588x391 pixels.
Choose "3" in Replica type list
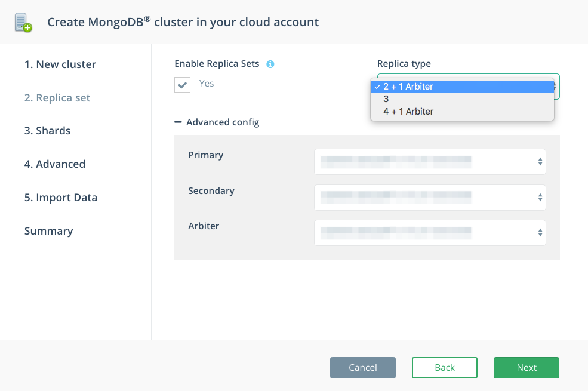coord(462,99)
